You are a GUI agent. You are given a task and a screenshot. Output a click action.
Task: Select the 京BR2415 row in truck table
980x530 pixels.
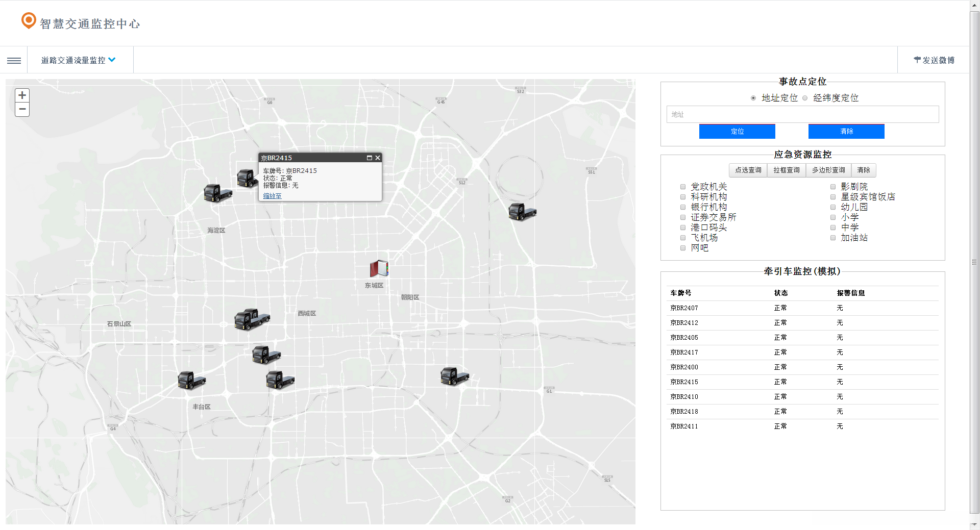[802, 382]
